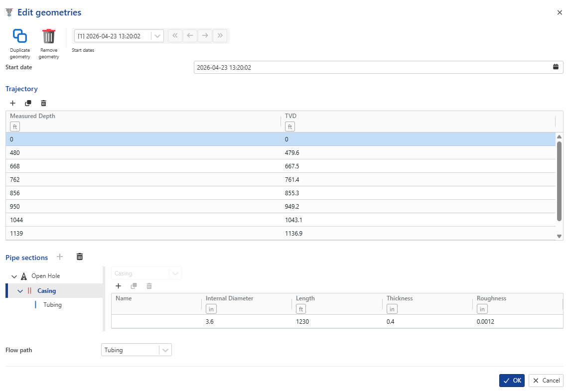The image size is (569, 392).
Task: Delete the selected pipe section
Action: [x=80, y=257]
